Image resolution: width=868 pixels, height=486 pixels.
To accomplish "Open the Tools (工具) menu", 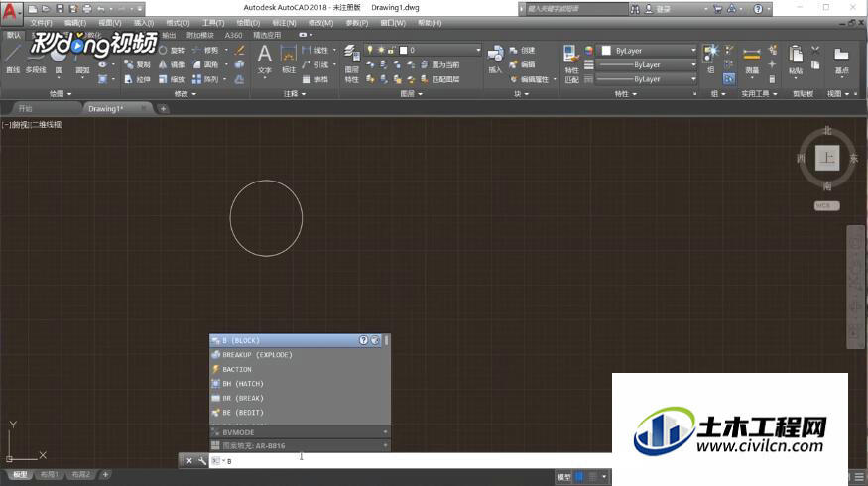I will (x=213, y=23).
